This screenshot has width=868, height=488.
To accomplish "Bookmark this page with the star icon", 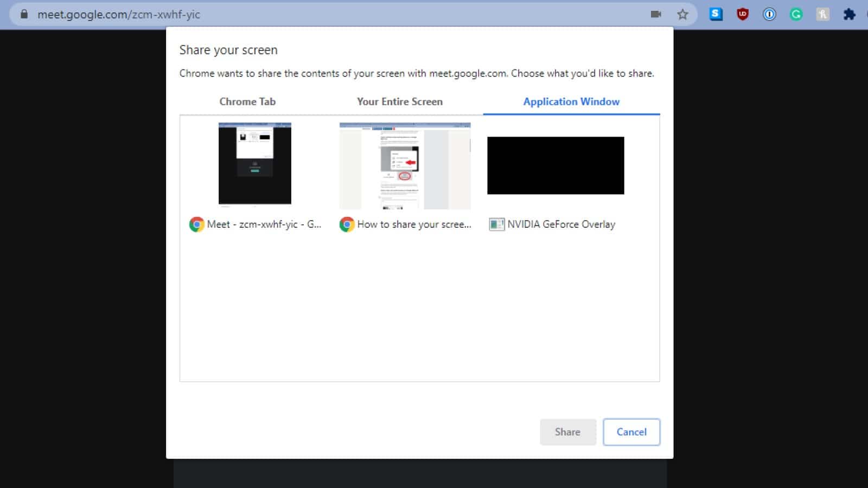I will coord(682,15).
